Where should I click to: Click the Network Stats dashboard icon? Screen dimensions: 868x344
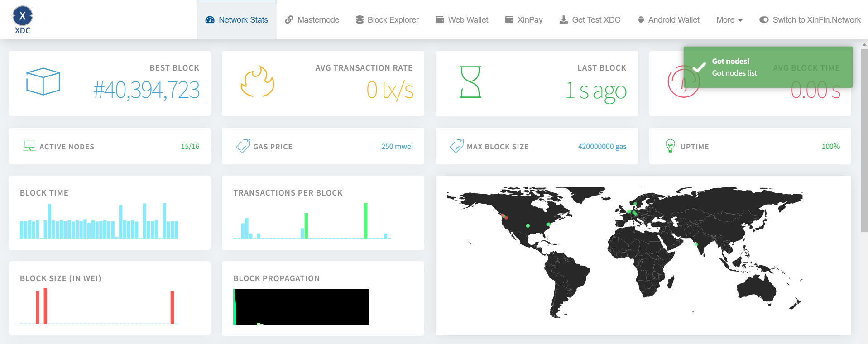[x=210, y=20]
